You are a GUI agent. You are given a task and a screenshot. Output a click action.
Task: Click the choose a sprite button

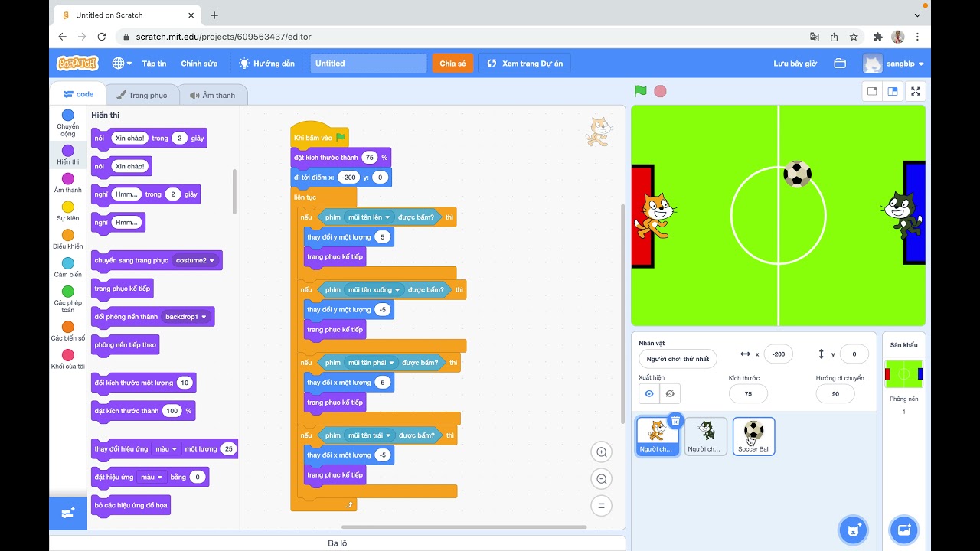(852, 529)
